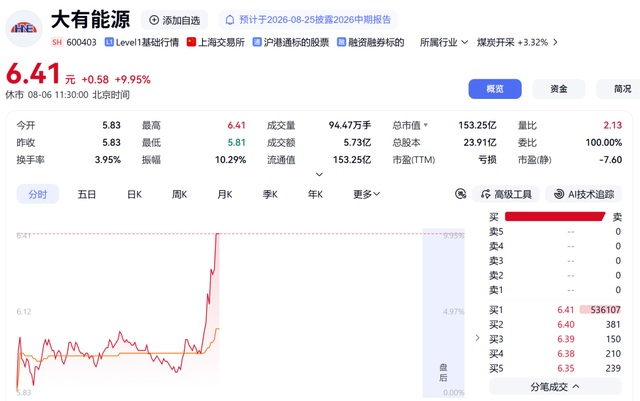The width and height of the screenshot is (640, 401).
Task: Click the 振幅 value 10.29%
Action: click(230, 160)
